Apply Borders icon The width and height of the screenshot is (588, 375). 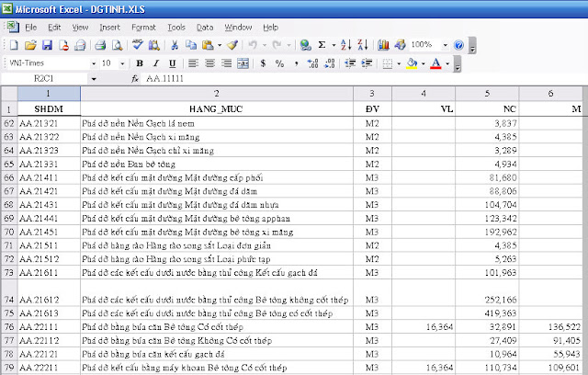388,63
